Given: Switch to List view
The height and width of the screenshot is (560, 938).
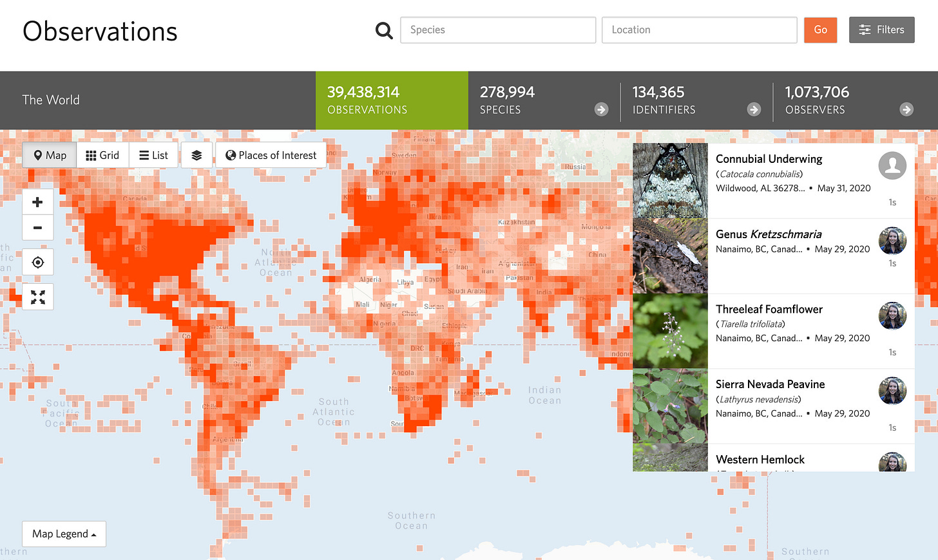Looking at the screenshot, I should 153,154.
